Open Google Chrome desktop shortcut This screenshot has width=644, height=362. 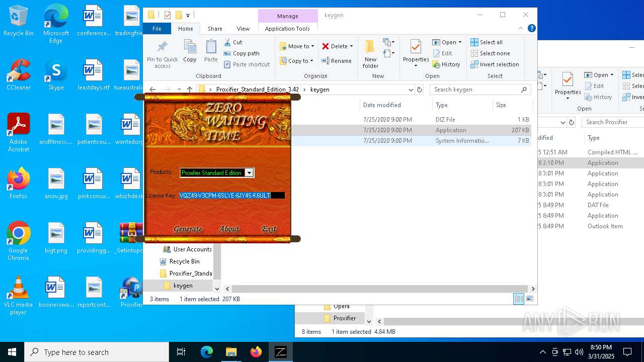[19, 241]
